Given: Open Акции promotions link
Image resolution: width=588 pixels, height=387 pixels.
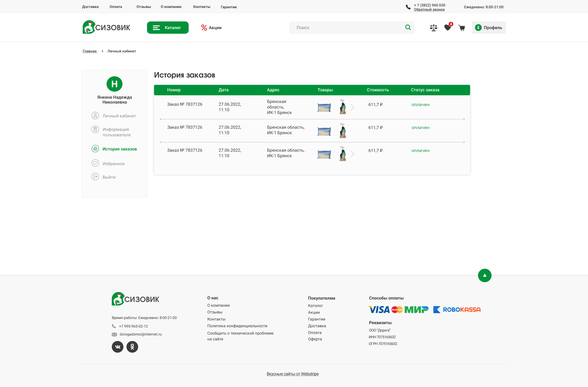Looking at the screenshot, I should click(211, 28).
